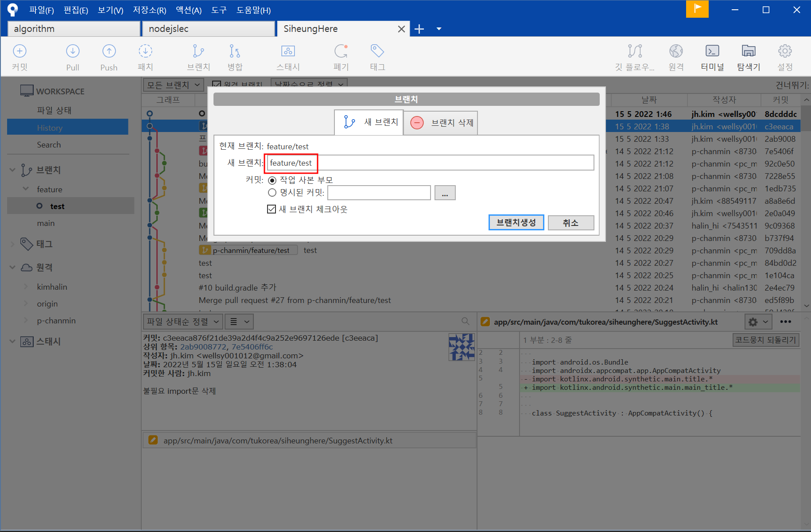
Task: Close the SiheungHere tab
Action: click(x=401, y=29)
